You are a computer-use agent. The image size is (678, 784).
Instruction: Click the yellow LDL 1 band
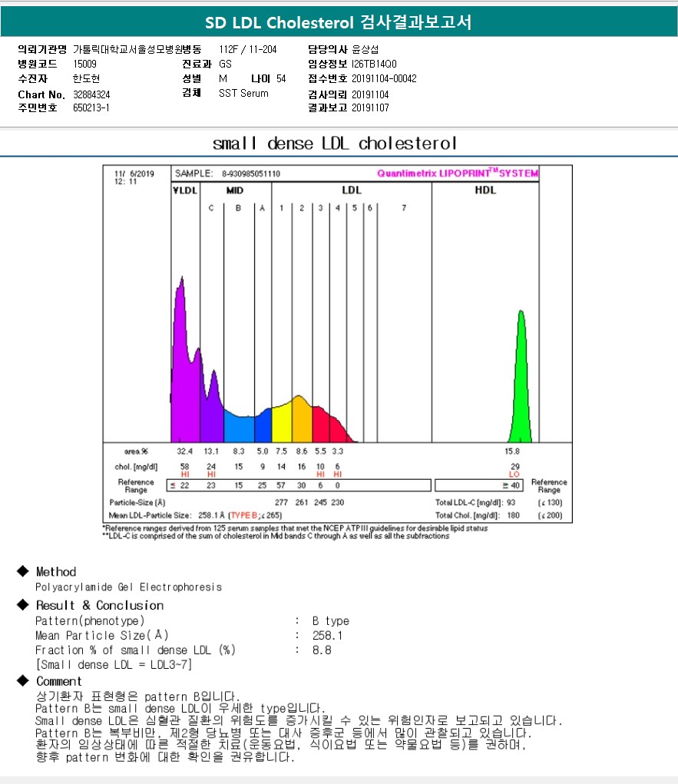coord(282,424)
